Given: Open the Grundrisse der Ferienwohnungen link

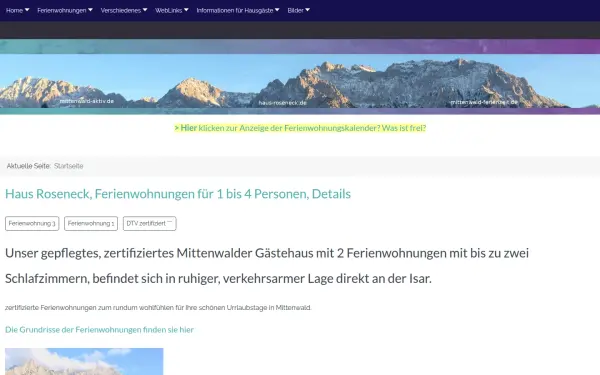Looking at the screenshot, I should pyautogui.click(x=99, y=329).
